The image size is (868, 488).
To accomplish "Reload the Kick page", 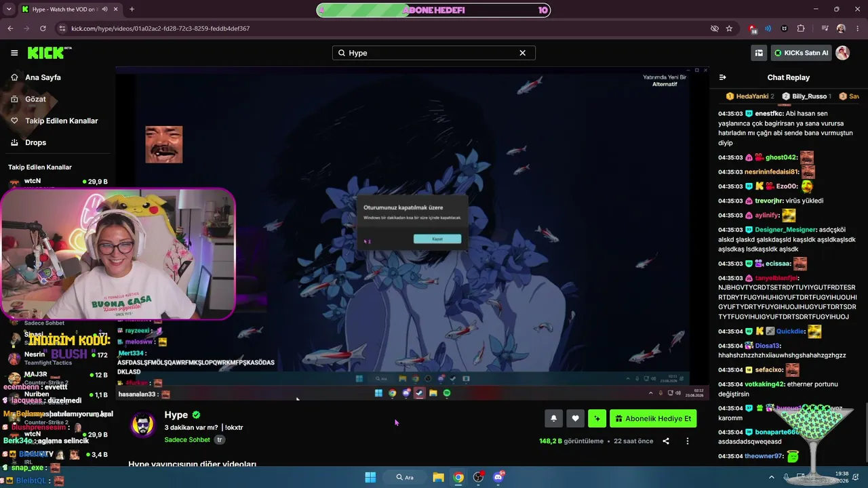I will (x=43, y=28).
